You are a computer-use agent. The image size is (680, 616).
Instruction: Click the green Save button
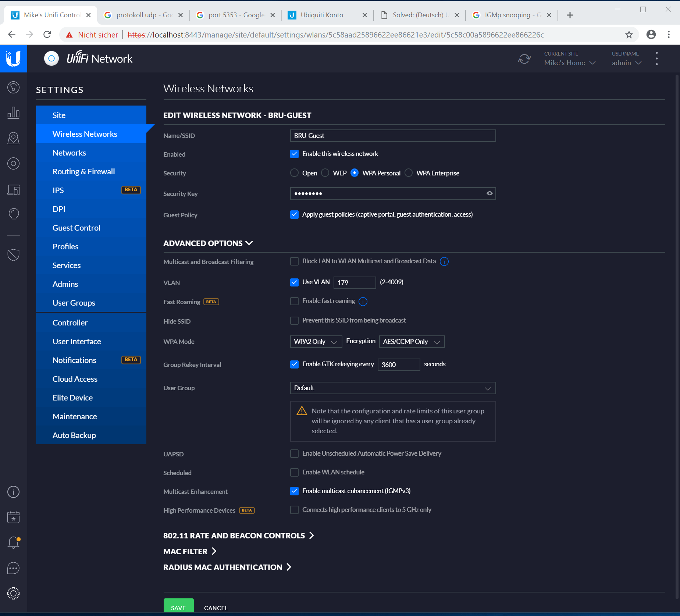coord(178,608)
